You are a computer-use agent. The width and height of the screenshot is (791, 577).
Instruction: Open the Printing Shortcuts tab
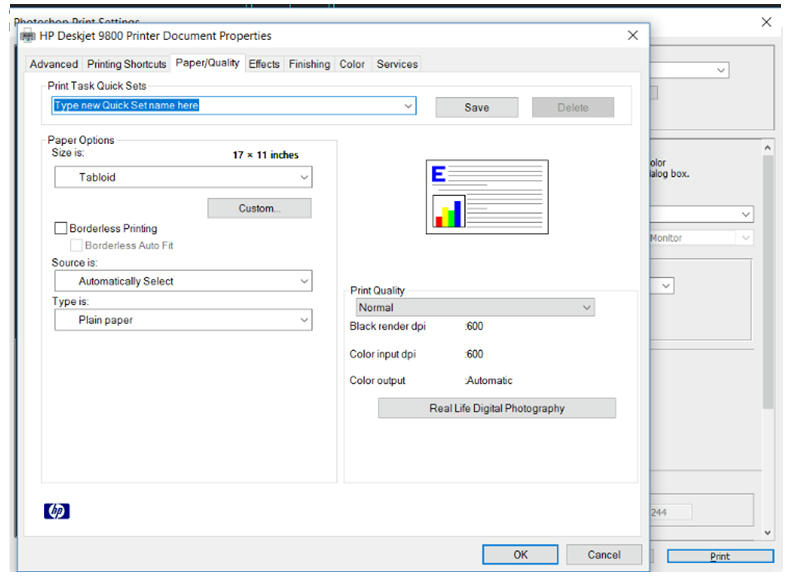pos(127,64)
